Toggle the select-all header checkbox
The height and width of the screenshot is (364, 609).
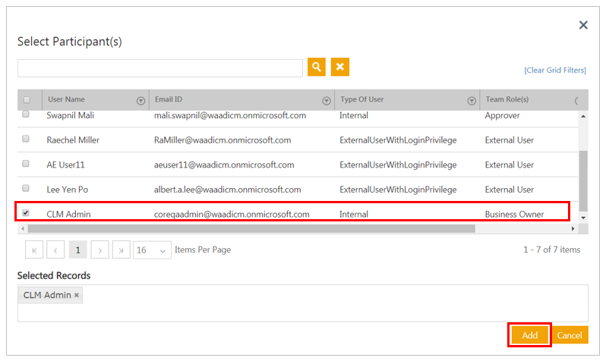[27, 99]
